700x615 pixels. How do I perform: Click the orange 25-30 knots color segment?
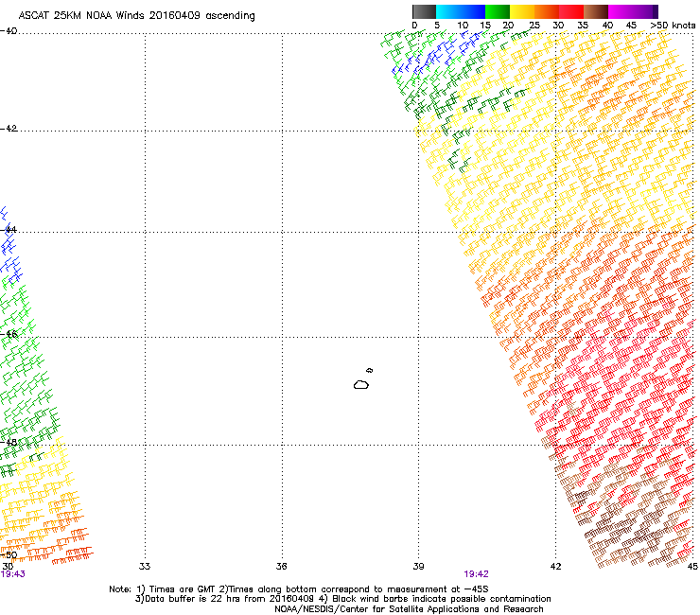point(547,11)
